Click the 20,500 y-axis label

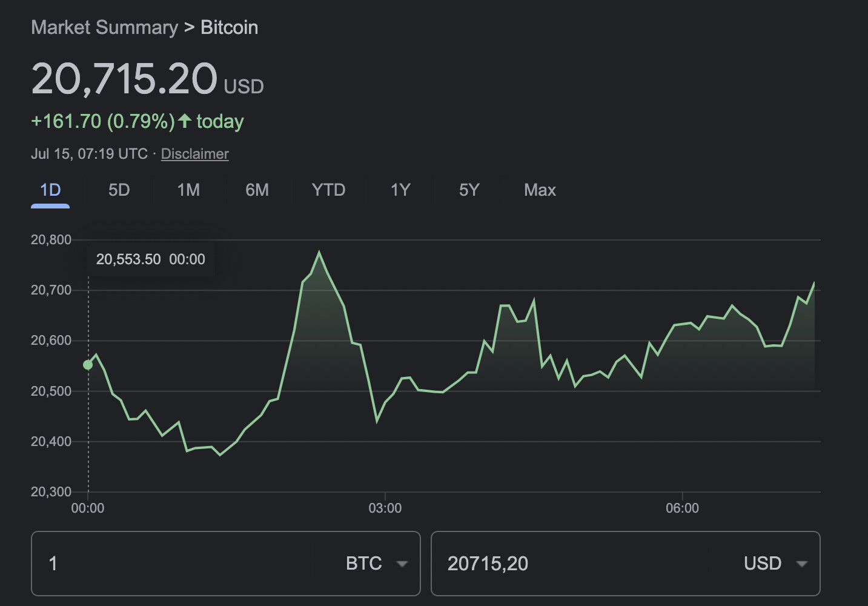point(51,391)
